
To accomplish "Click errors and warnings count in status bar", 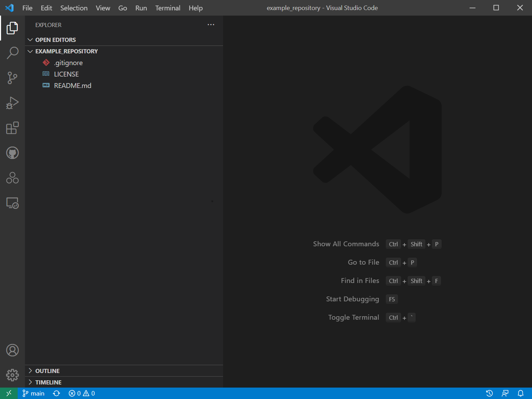I will point(82,393).
